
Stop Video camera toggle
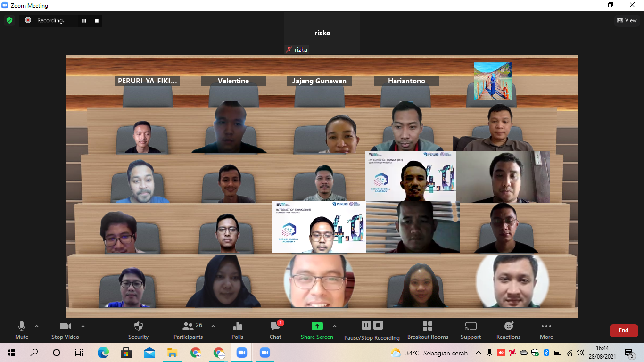(x=65, y=330)
